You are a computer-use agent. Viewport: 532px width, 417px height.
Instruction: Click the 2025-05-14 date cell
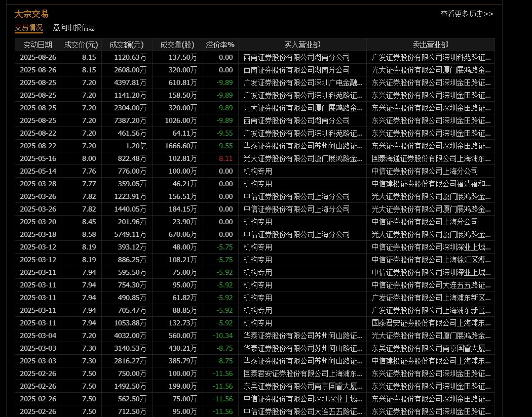point(38,171)
